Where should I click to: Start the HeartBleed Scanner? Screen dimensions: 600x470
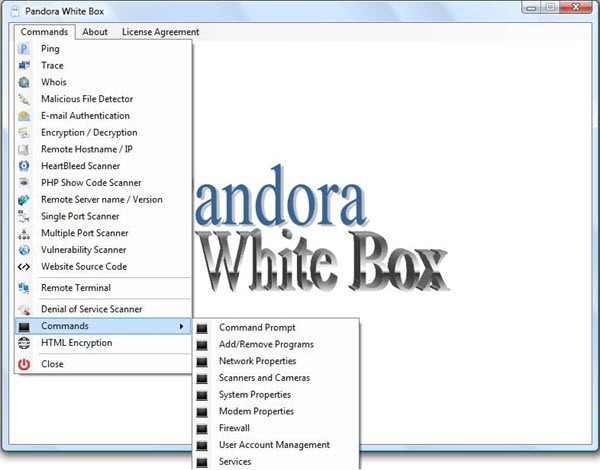103,166
